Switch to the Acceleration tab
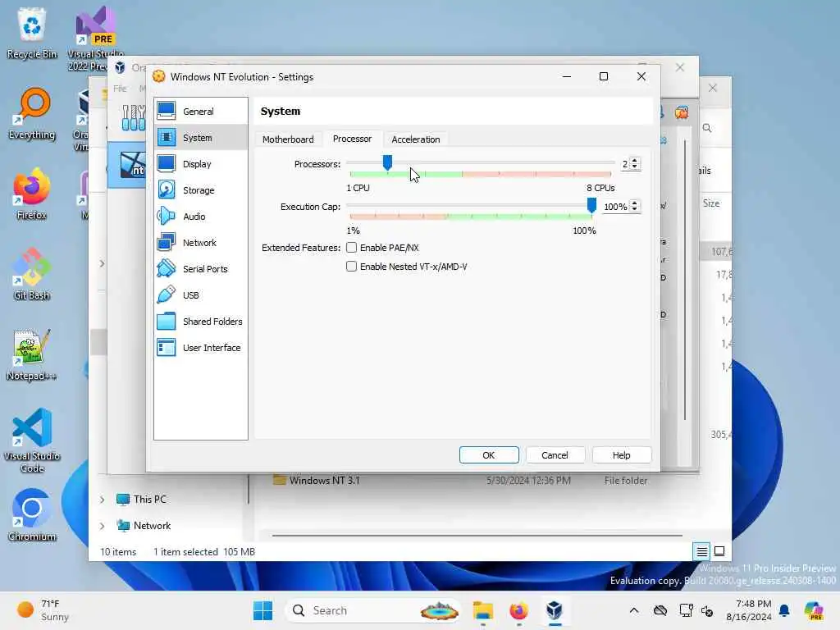Viewport: 840px width, 630px height. pyautogui.click(x=416, y=139)
